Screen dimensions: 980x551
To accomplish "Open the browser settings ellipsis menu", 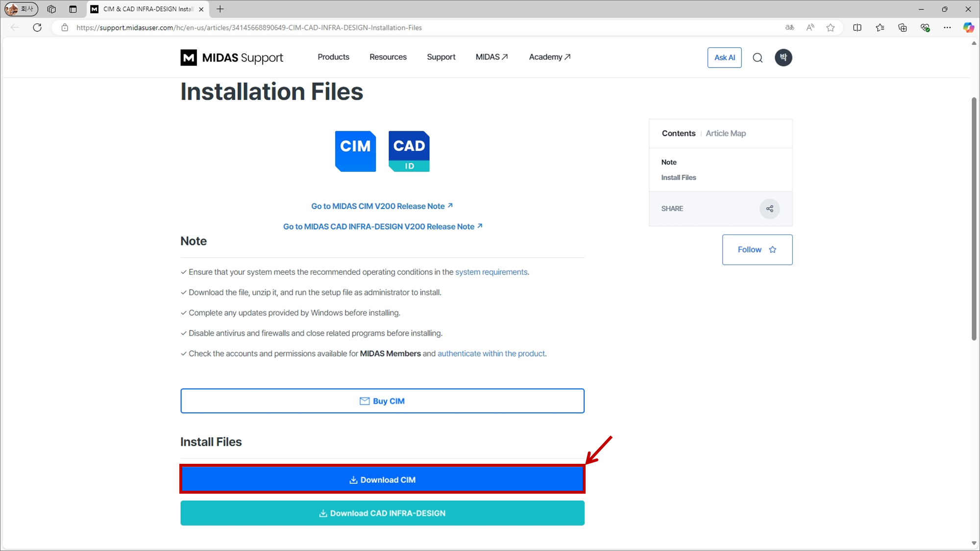I will (x=947, y=27).
